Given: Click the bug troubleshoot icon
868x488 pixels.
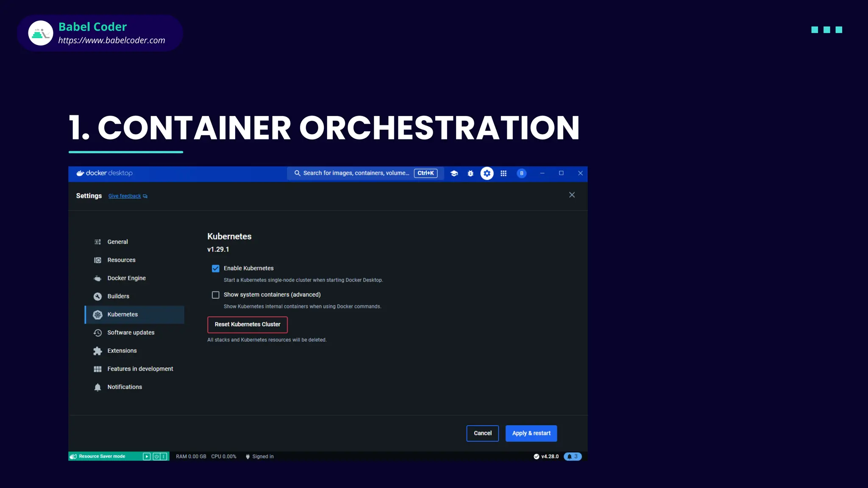Looking at the screenshot, I should point(470,173).
